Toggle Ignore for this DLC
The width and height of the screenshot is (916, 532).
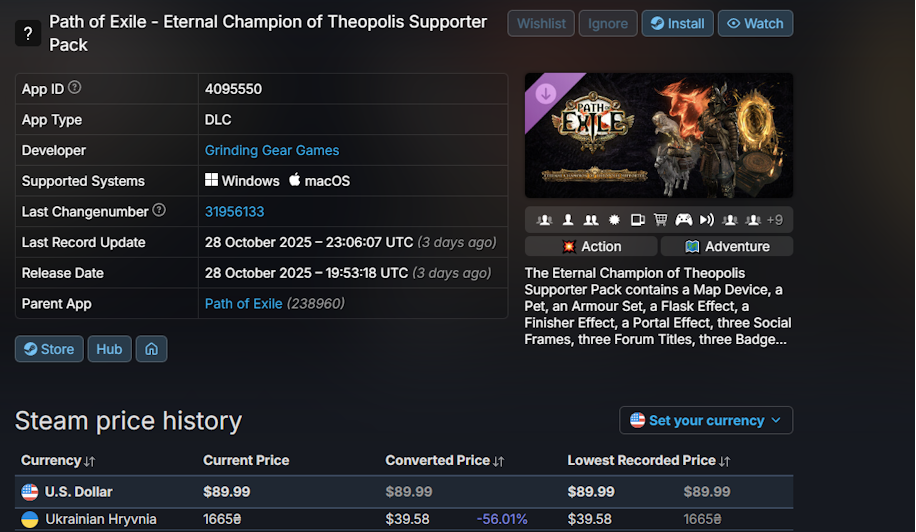point(608,24)
